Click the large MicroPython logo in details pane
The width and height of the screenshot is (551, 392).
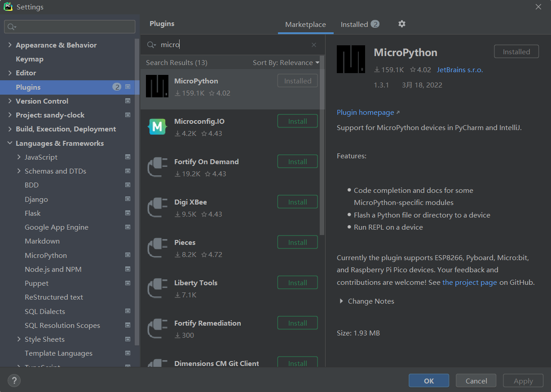tap(351, 59)
